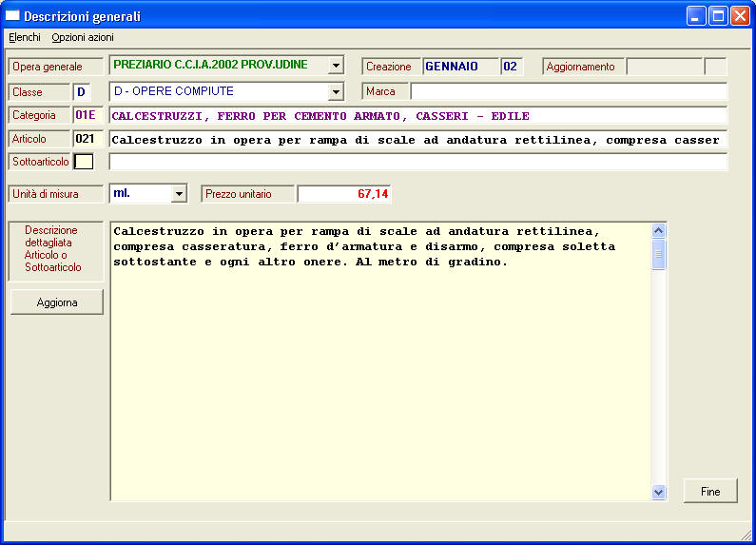
Task: Click the Creazione label
Action: 391,67
